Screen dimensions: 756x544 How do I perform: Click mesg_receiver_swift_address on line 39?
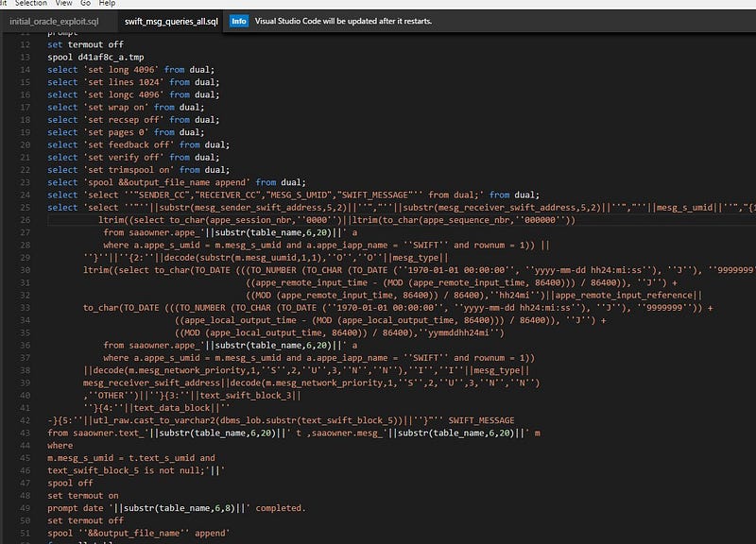(151, 382)
